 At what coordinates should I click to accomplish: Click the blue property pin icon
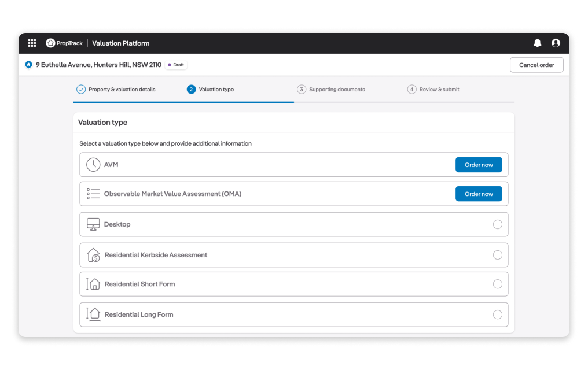[28, 65]
